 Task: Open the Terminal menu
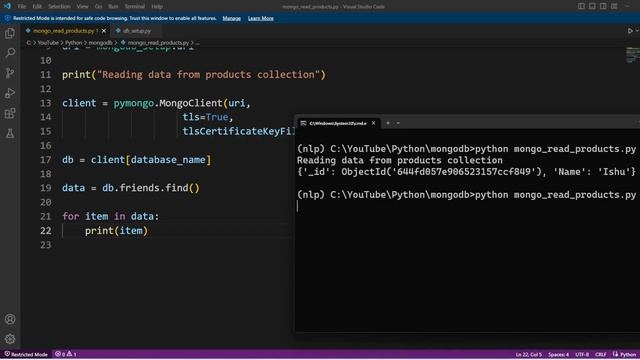135,7
